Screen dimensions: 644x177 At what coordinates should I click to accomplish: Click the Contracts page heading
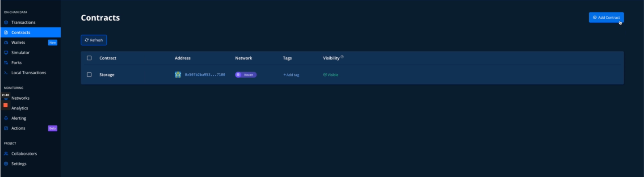(x=101, y=18)
